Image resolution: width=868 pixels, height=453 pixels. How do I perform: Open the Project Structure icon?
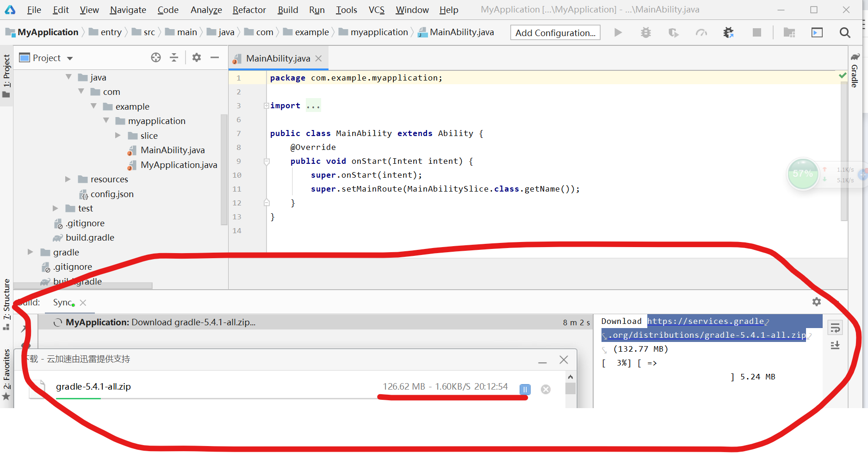[x=789, y=32]
